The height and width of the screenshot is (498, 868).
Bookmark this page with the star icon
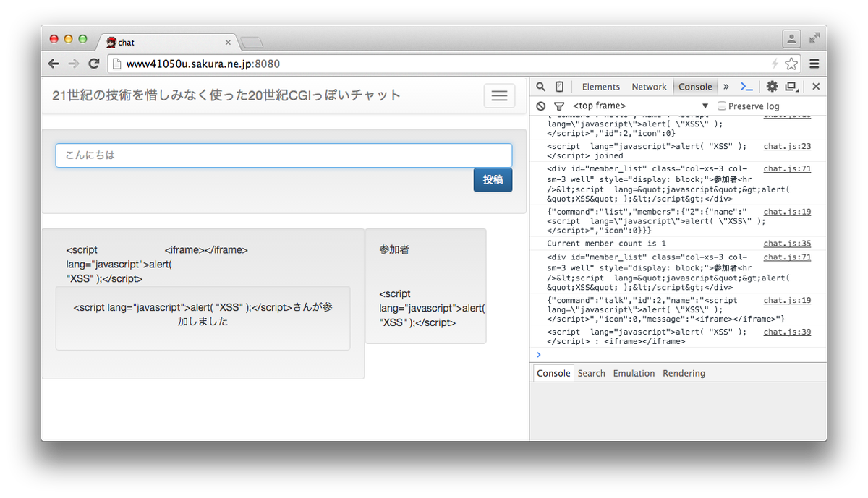(791, 64)
